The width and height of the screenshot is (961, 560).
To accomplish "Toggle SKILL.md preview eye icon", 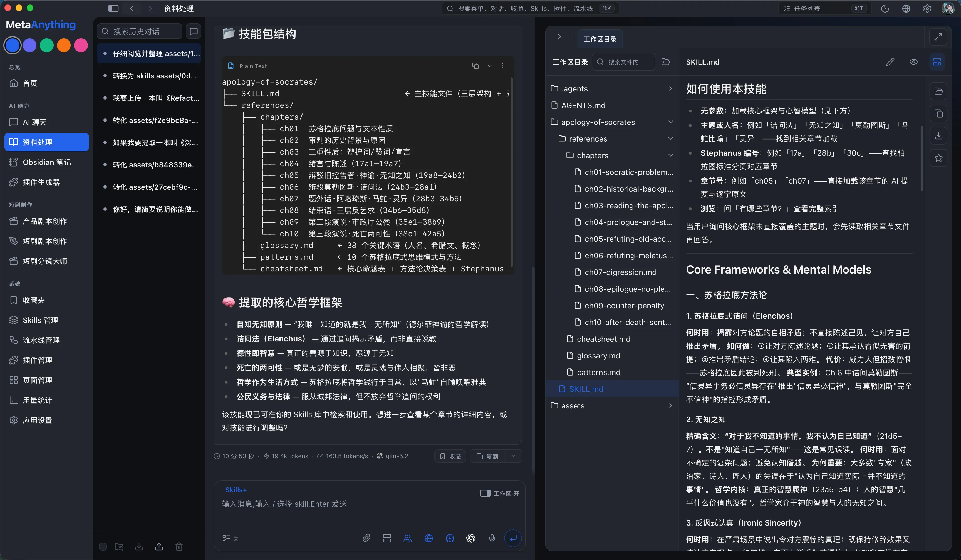I will coord(913,62).
